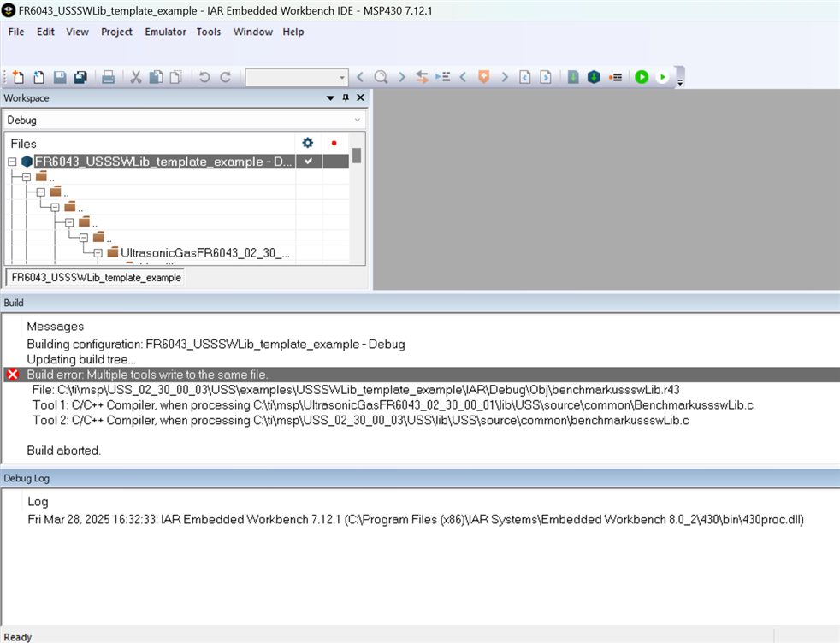Click the New Document toolbar icon
This screenshot has width=840, height=643.
18,77
